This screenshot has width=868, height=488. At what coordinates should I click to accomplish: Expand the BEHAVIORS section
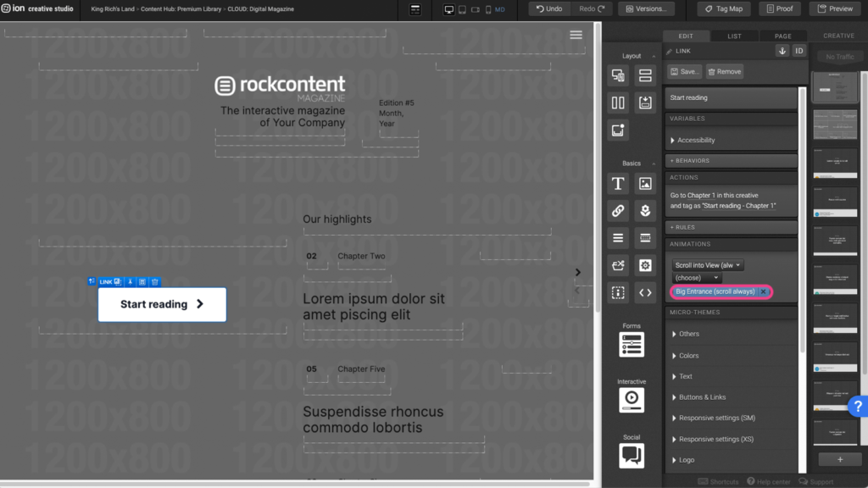tap(731, 160)
